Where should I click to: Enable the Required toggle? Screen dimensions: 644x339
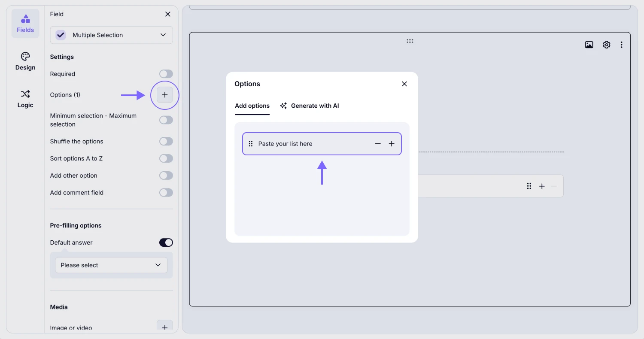click(166, 74)
